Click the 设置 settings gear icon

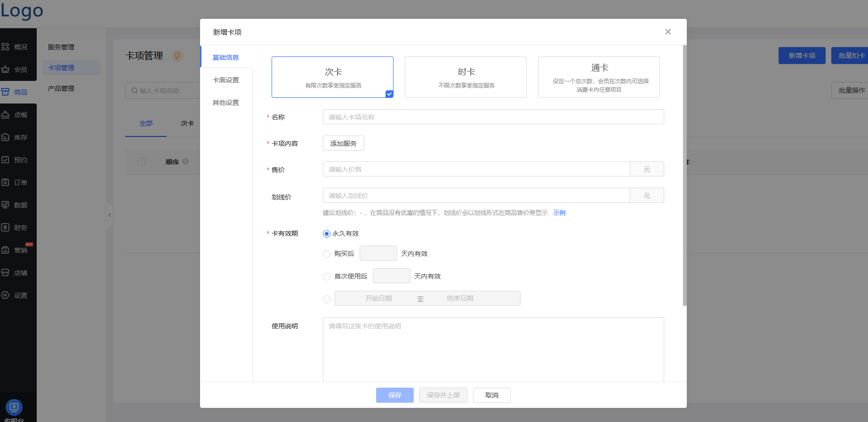pos(6,295)
